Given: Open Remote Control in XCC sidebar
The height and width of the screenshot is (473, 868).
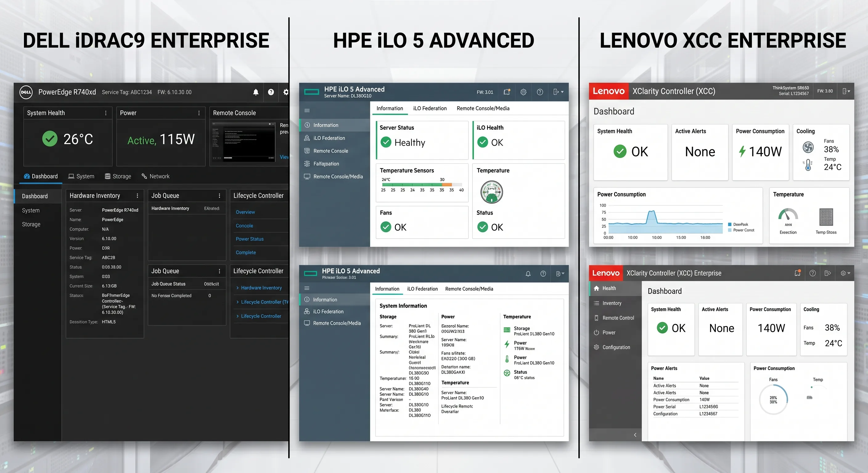Looking at the screenshot, I should [615, 318].
